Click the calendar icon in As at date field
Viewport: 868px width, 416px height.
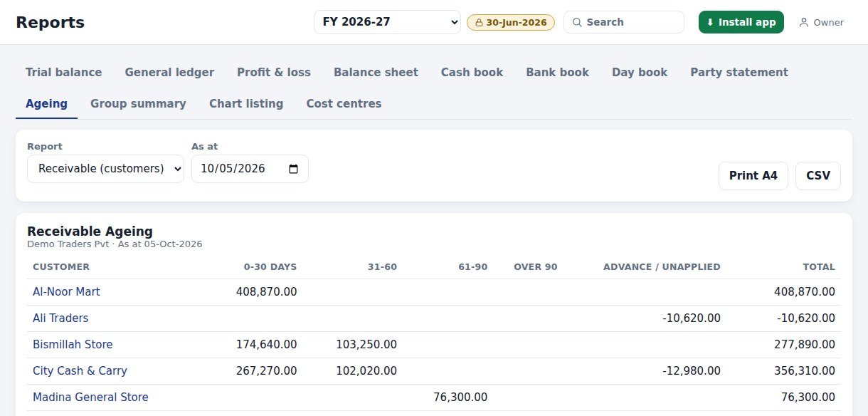[293, 169]
